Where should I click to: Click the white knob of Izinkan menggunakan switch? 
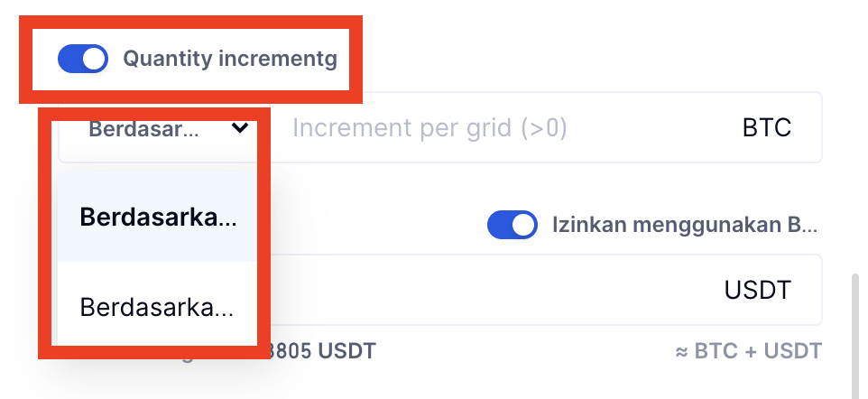(523, 225)
